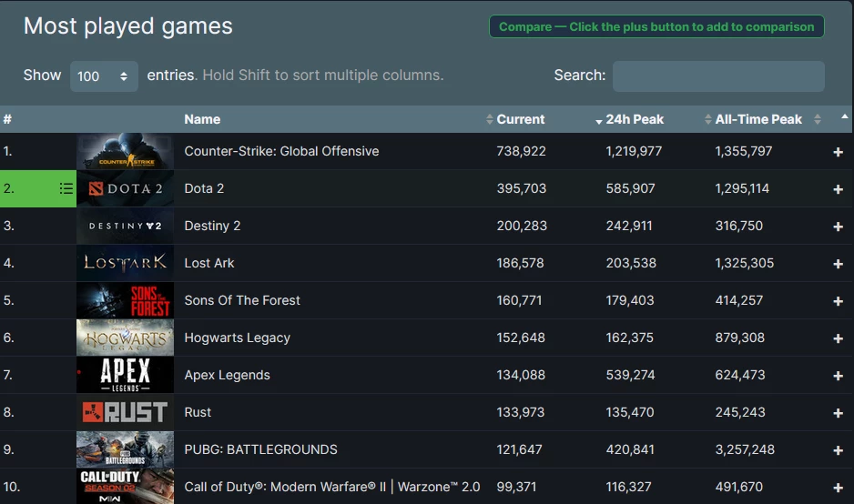Add Apex Legends to comparison
The image size is (854, 504).
838,376
